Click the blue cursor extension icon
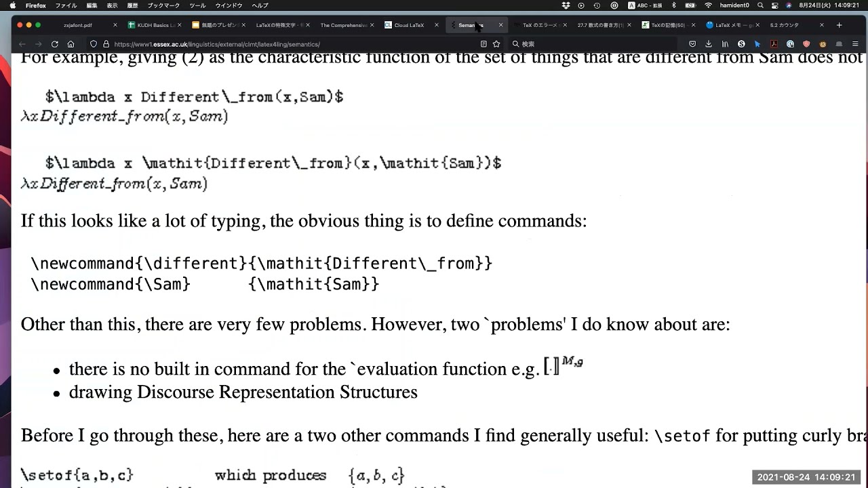Viewport: 868px width, 488px height. [x=757, y=44]
